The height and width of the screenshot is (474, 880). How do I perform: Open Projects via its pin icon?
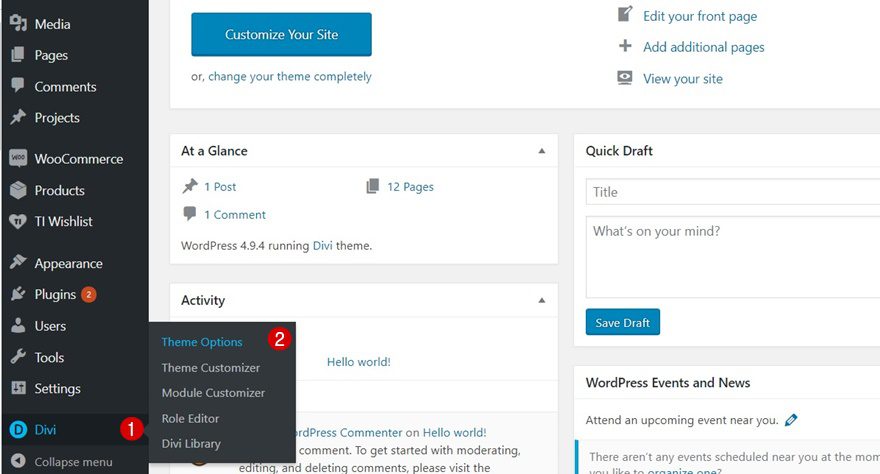tap(17, 118)
